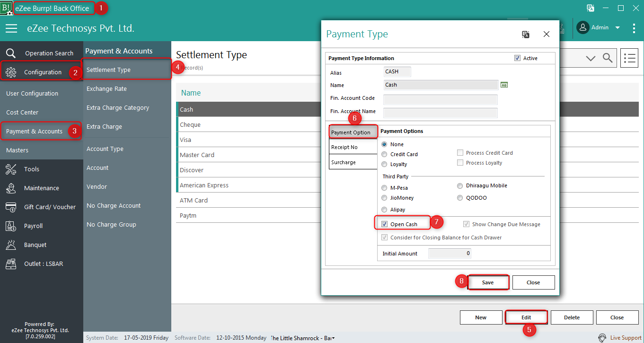The height and width of the screenshot is (343, 644).
Task: Toggle Consider for Closing Balance checkbox
Action: (385, 237)
